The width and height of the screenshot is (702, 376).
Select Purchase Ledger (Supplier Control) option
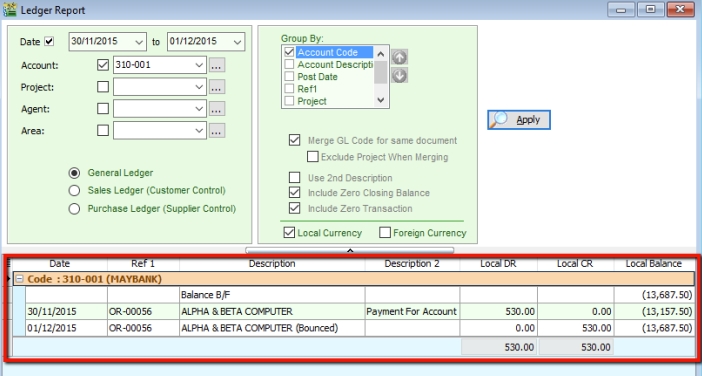tap(74, 209)
